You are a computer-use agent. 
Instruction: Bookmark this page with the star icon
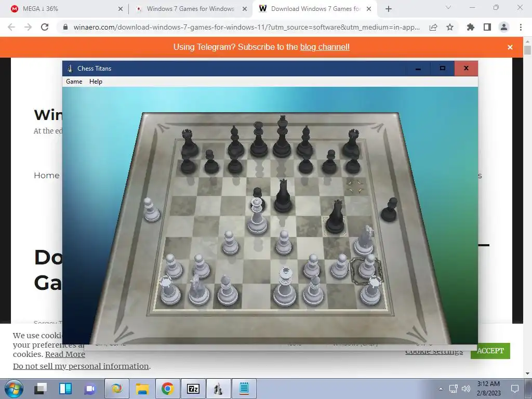tap(450, 27)
